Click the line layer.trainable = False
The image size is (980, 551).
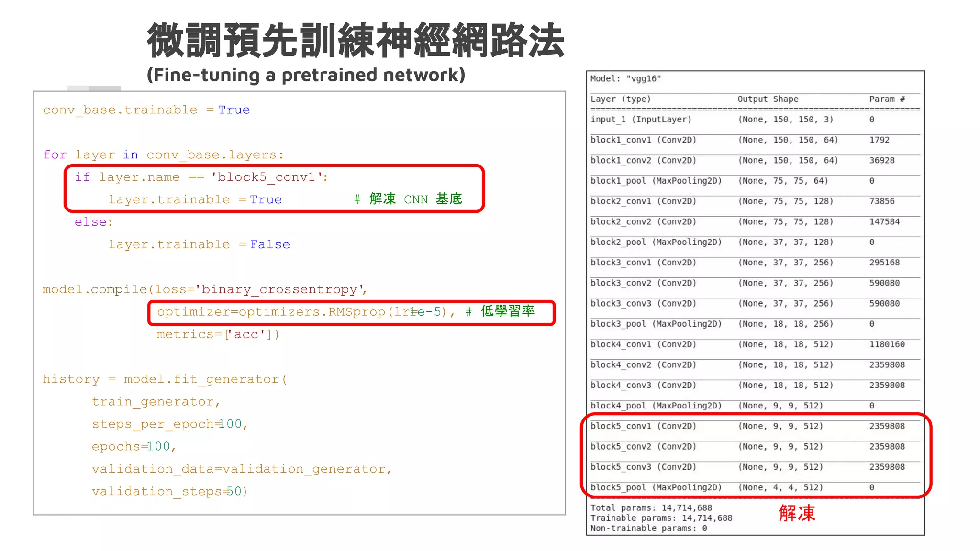(199, 245)
